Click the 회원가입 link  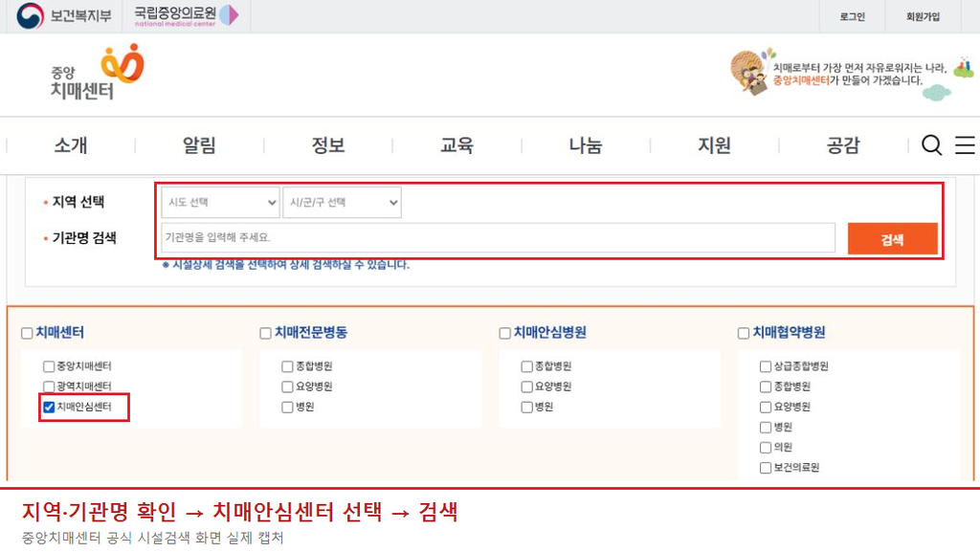click(x=924, y=16)
